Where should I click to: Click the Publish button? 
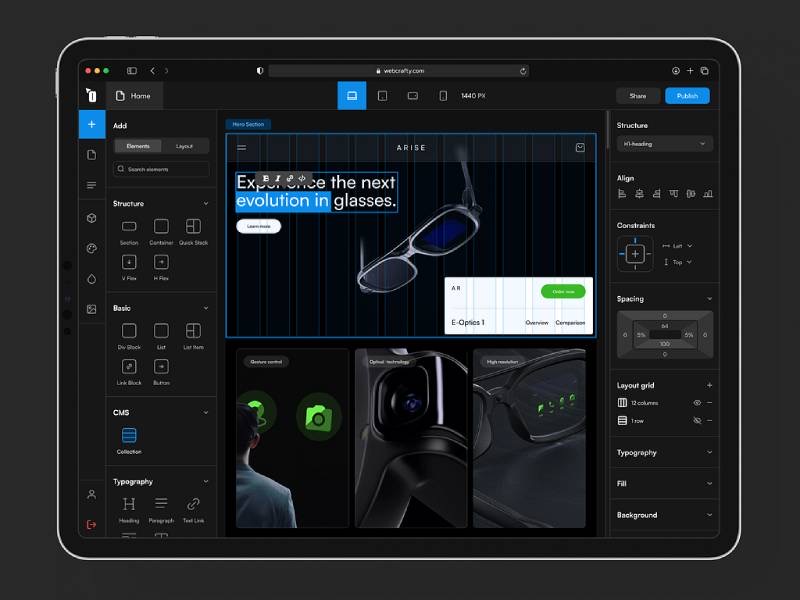click(687, 96)
